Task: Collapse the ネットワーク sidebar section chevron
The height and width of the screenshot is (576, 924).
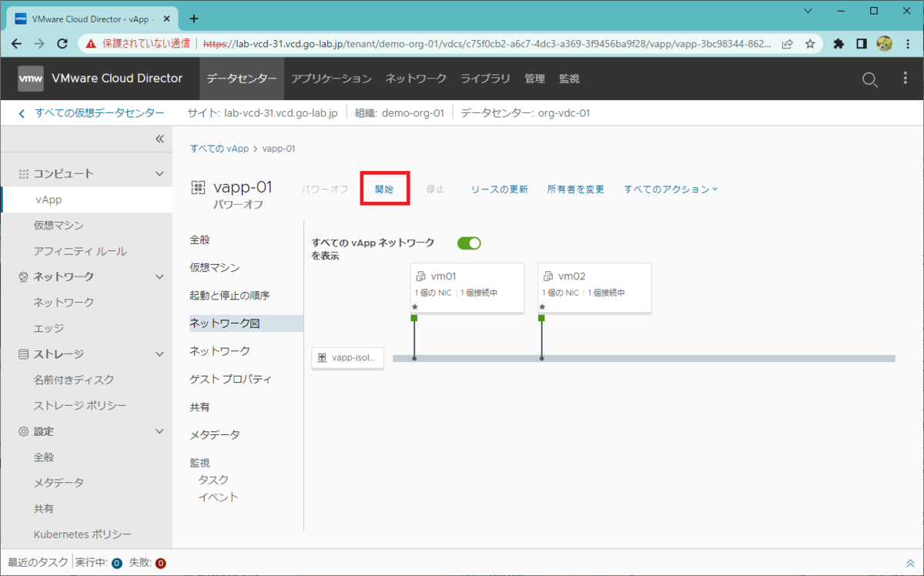Action: point(159,276)
